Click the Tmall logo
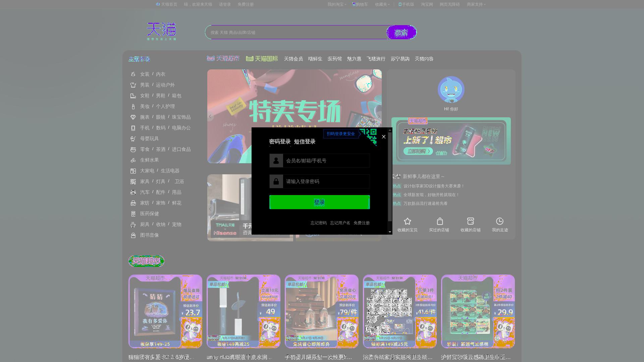 pos(161,32)
